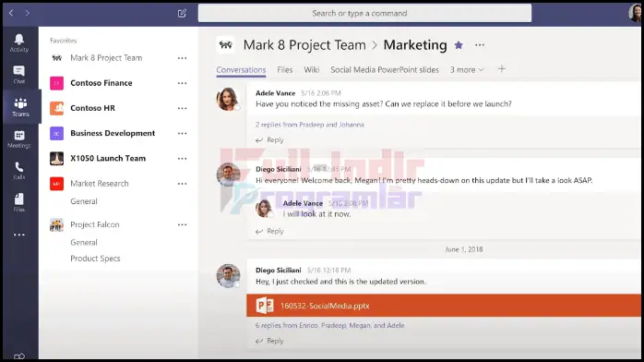
Task: Open more options for X1050 Launch Team
Action: click(183, 158)
